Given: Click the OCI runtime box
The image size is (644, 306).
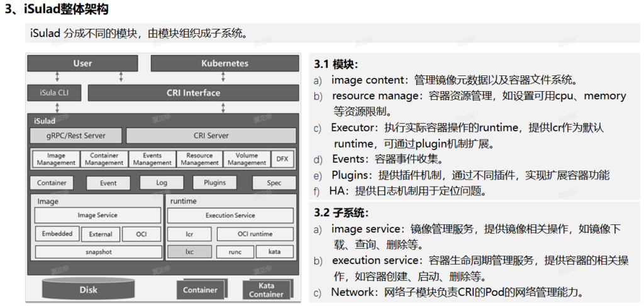Looking at the screenshot, I should coord(255,234).
